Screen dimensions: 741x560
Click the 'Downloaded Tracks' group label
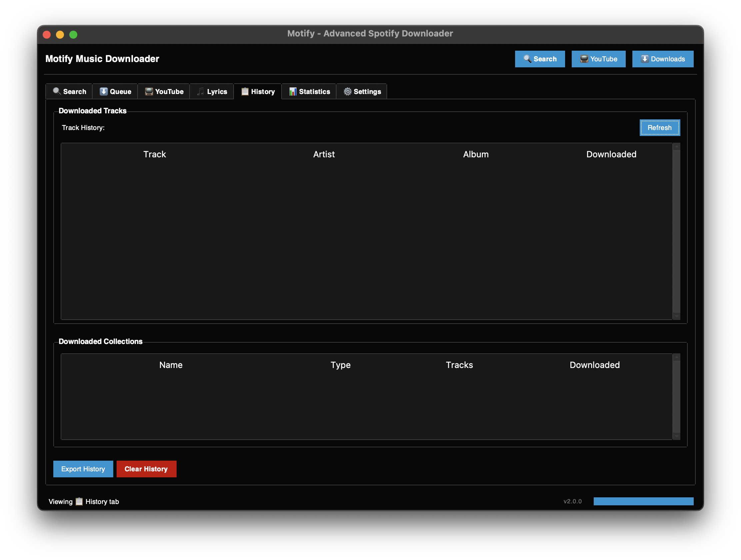click(92, 111)
